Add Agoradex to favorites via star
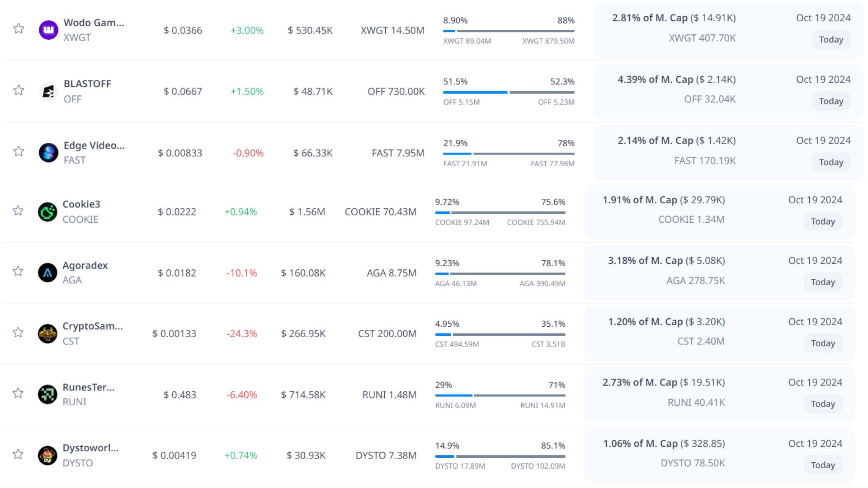The image size is (868, 488). pyautogui.click(x=18, y=271)
